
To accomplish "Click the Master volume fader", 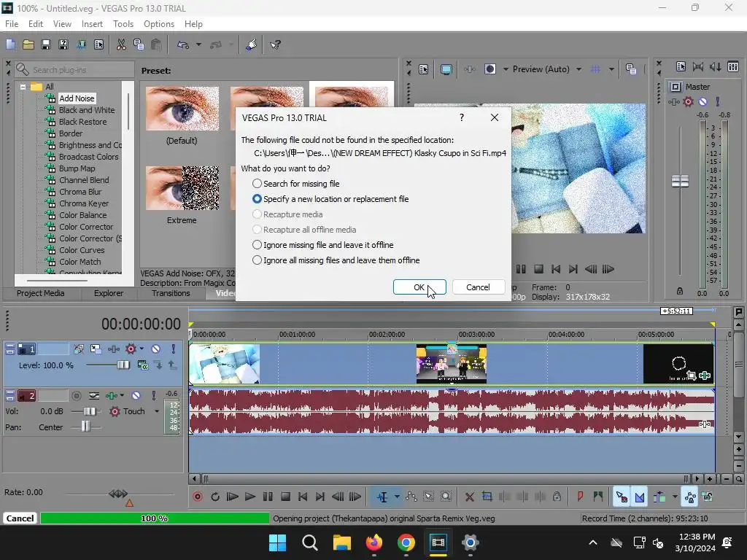I will click(680, 182).
